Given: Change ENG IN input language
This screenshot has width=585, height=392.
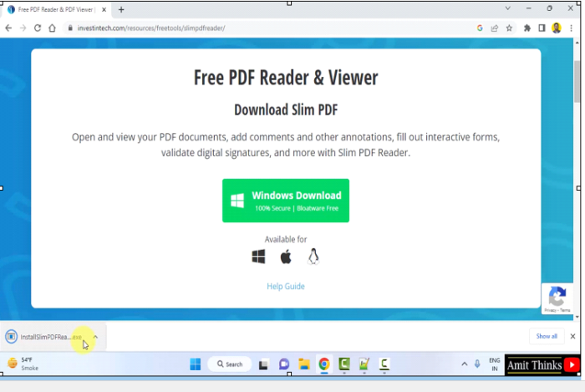Looking at the screenshot, I should [495, 364].
